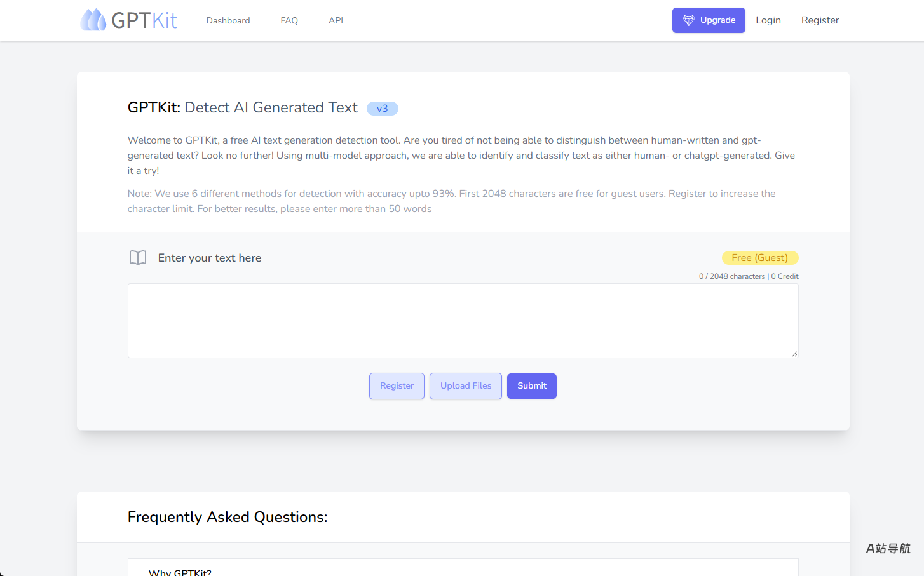The height and width of the screenshot is (576, 924).
Task: Click the note about 6 detection methods
Action: 452,201
